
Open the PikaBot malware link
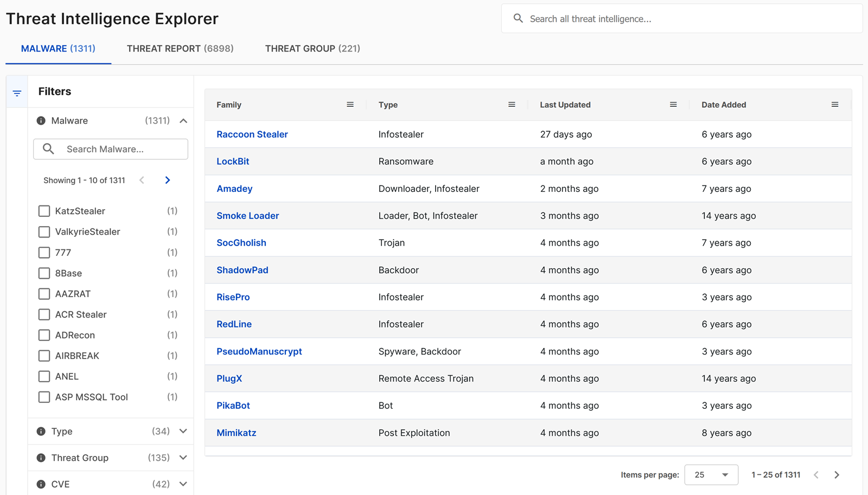click(233, 406)
